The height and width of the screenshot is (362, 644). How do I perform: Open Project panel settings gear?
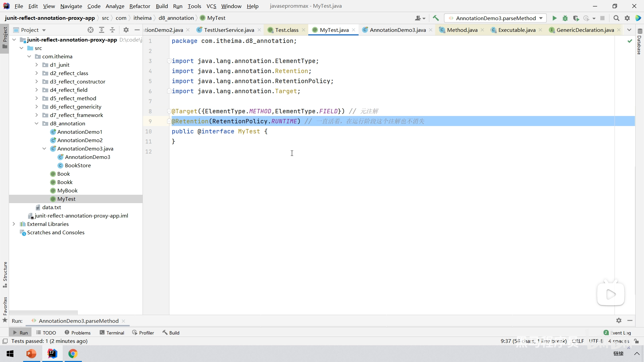[x=126, y=30]
